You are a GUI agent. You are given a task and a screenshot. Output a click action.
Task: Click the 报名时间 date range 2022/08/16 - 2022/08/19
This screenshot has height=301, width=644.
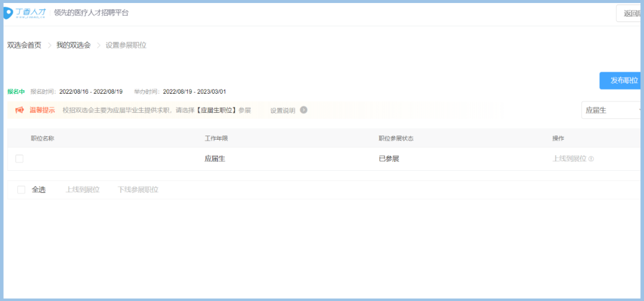91,91
